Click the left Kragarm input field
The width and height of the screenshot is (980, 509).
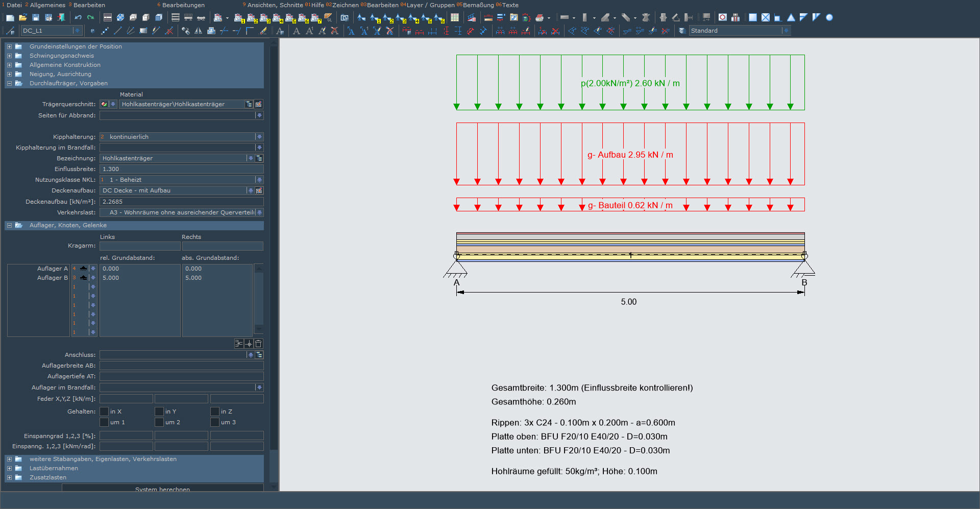tap(140, 246)
